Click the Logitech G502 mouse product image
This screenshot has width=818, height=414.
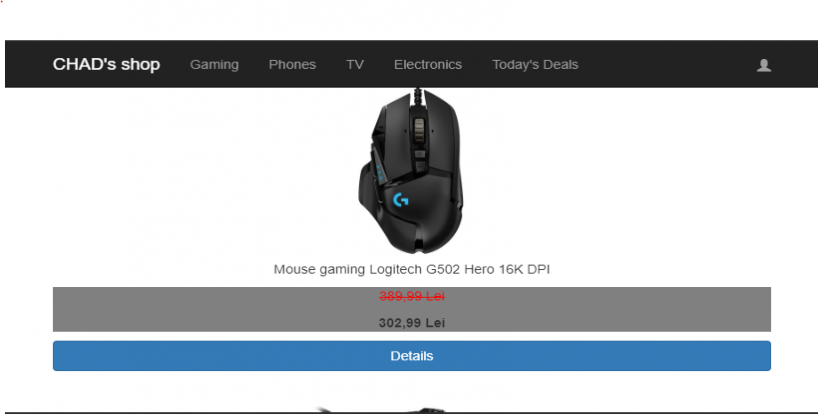(411, 171)
